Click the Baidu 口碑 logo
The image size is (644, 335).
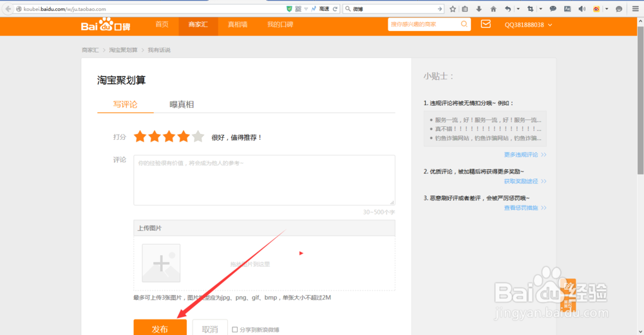[106, 24]
